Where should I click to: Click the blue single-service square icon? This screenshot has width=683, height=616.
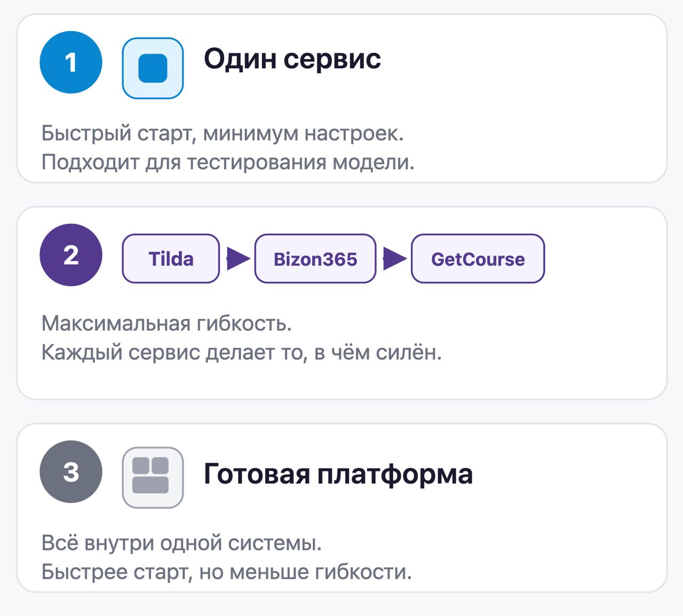tap(153, 68)
